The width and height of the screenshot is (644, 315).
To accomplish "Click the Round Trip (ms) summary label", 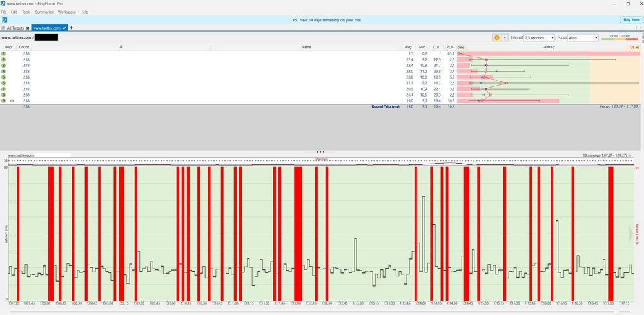I will tap(385, 106).
